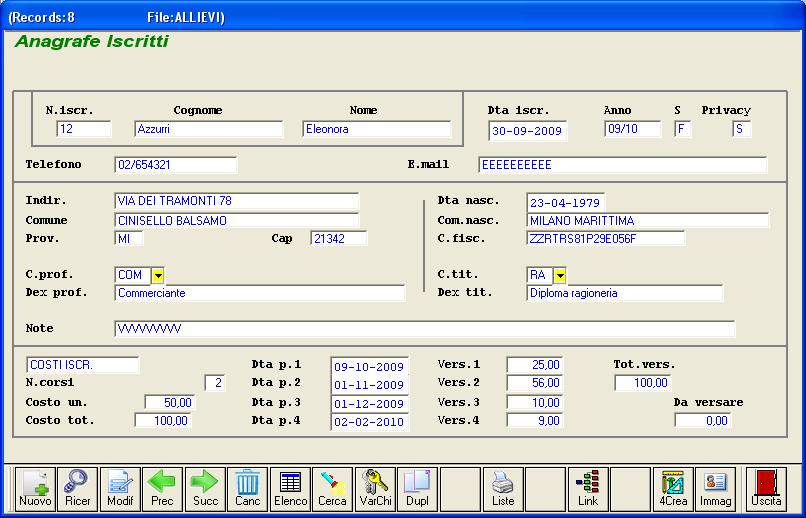The height and width of the screenshot is (518, 806).
Task: Click the Tot.vers. field 100,00
Action: pos(643,383)
